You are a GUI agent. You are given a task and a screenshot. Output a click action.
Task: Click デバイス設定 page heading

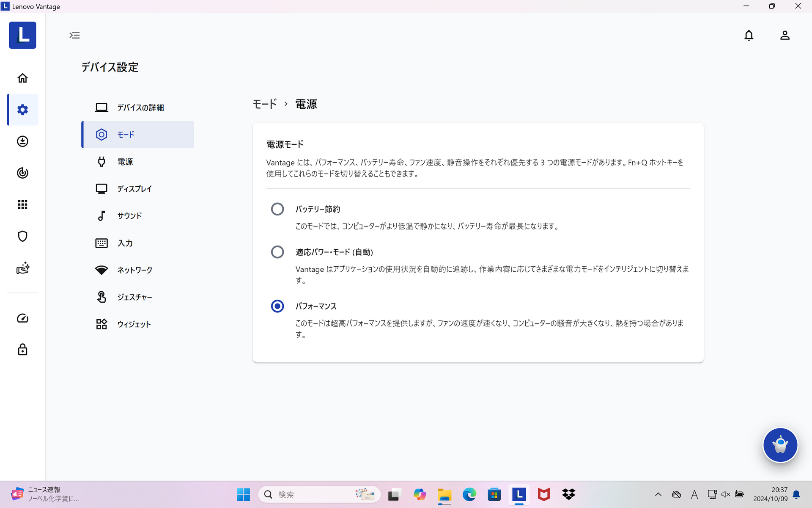click(x=110, y=67)
